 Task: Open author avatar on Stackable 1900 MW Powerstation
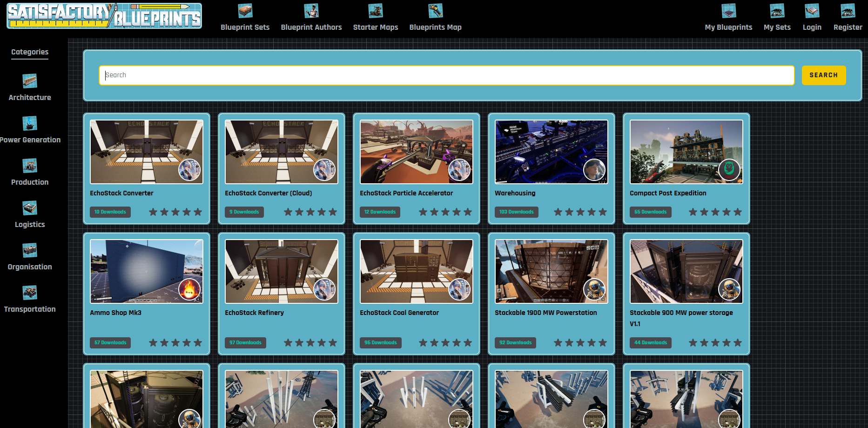pyautogui.click(x=595, y=290)
